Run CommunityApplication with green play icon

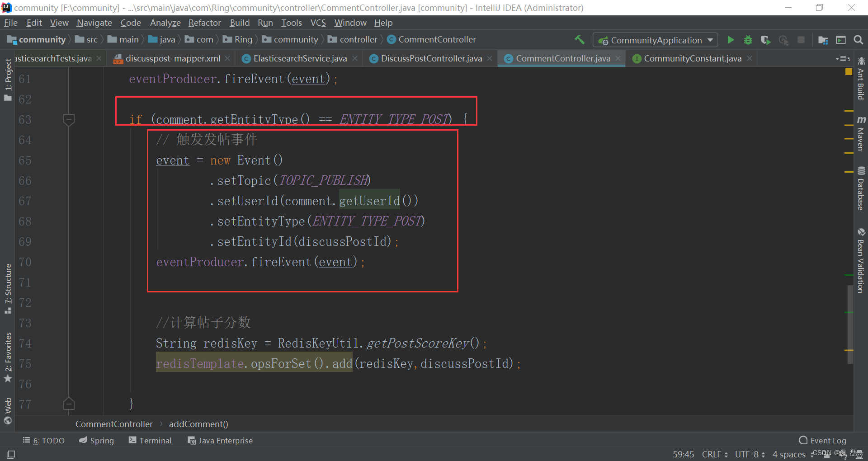point(731,40)
